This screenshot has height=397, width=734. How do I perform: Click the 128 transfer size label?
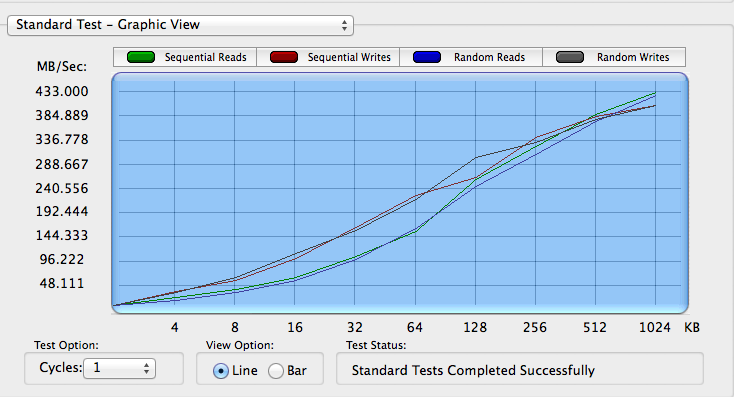click(475, 327)
